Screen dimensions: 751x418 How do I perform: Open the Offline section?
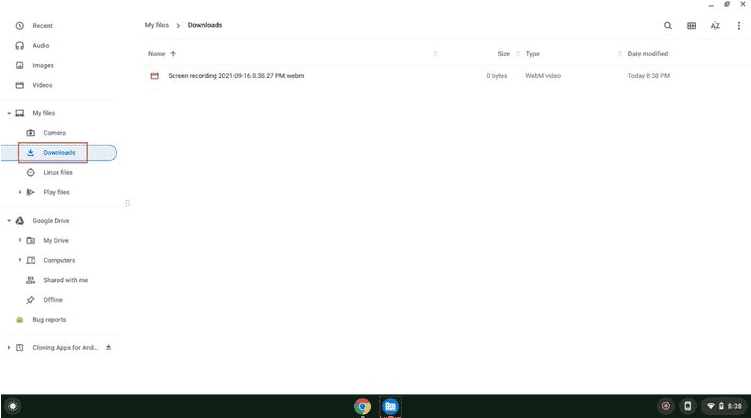[53, 300]
